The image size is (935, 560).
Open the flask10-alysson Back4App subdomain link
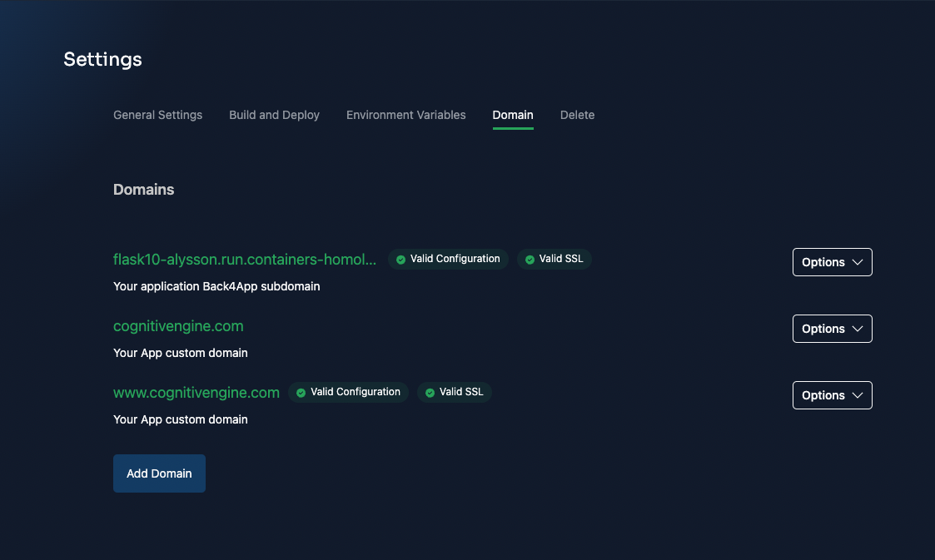click(244, 259)
